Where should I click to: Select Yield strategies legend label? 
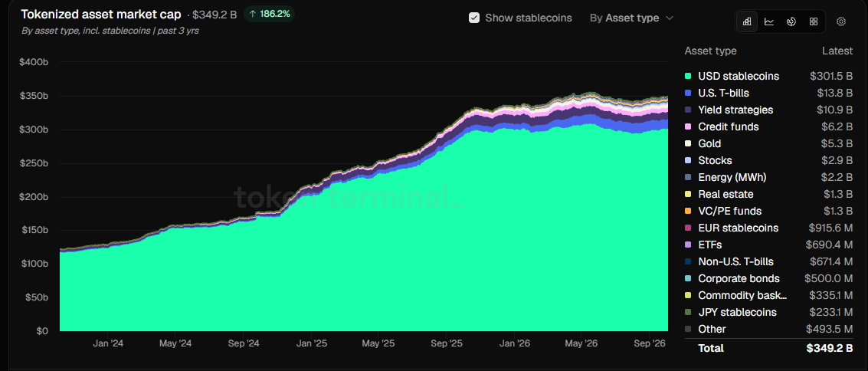point(735,110)
